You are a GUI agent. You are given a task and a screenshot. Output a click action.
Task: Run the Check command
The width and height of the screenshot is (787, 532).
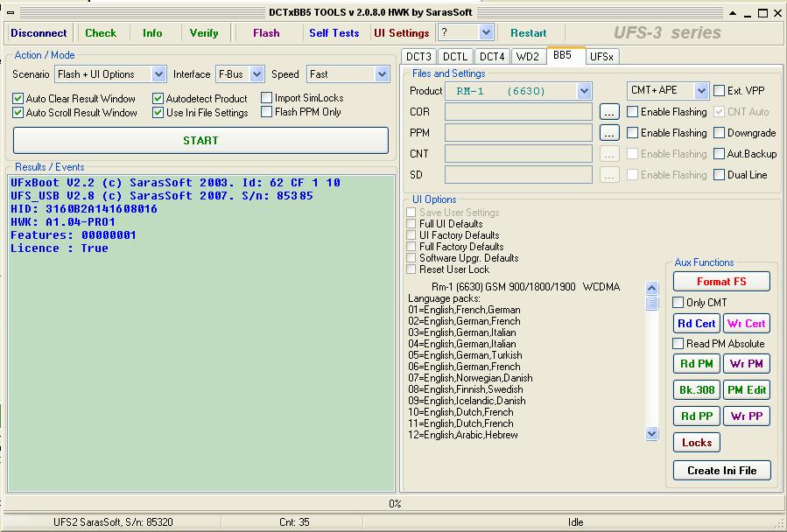(x=101, y=33)
